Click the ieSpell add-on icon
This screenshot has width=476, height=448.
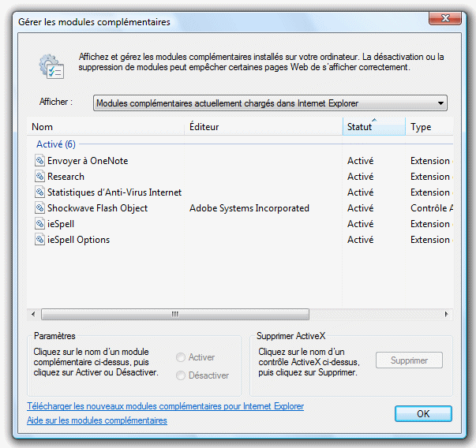point(39,223)
